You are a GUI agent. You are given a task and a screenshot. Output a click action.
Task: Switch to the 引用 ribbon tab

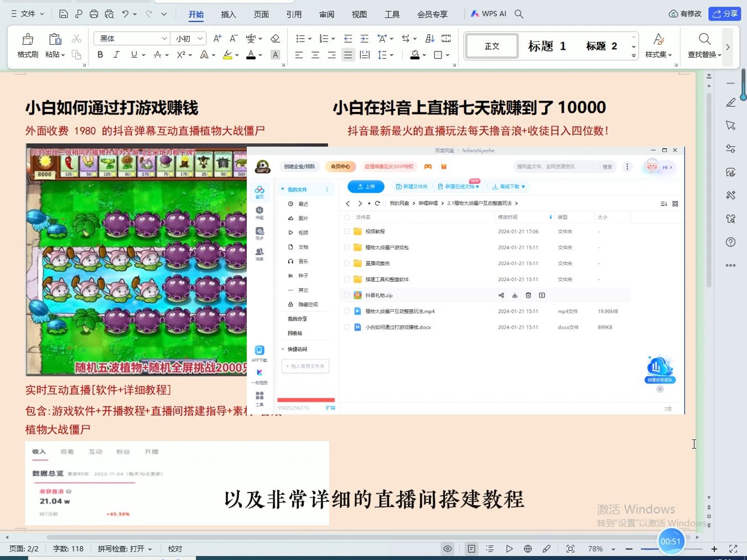coord(294,14)
